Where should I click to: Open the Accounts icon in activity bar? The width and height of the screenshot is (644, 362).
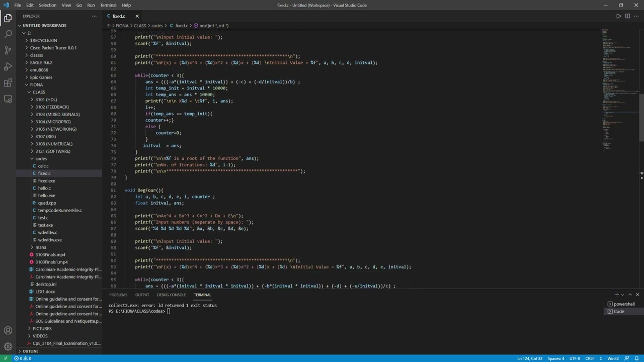tap(8, 330)
